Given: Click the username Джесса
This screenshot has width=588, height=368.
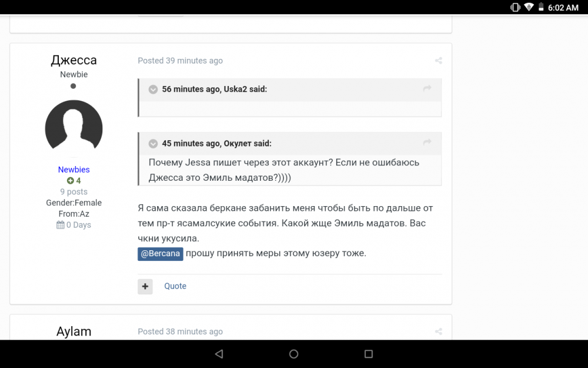Looking at the screenshot, I should point(73,60).
